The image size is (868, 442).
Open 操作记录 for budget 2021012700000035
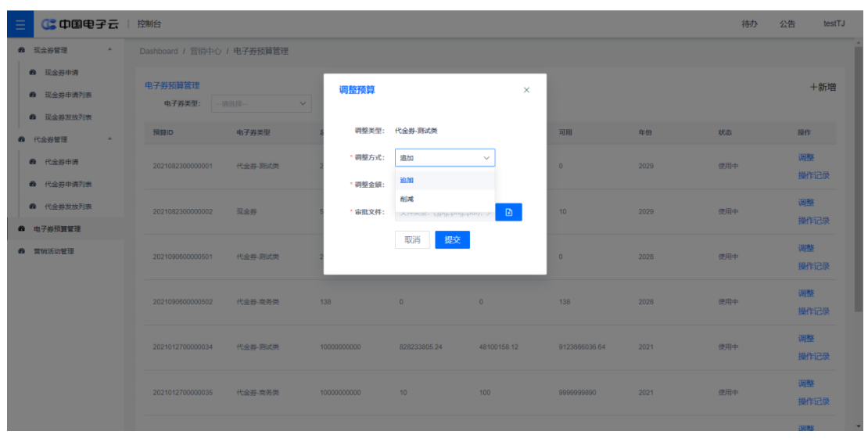[x=814, y=401]
